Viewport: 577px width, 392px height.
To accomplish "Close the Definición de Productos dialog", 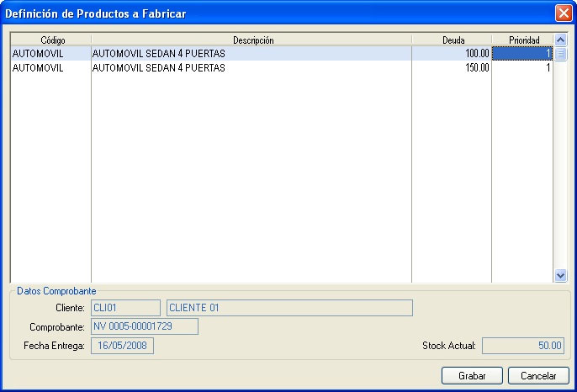I will coord(563,13).
